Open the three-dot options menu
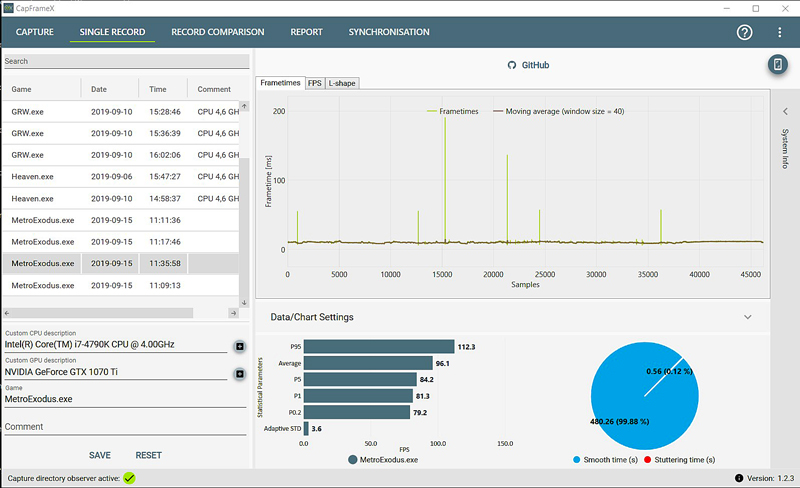The height and width of the screenshot is (488, 800). 779,32
